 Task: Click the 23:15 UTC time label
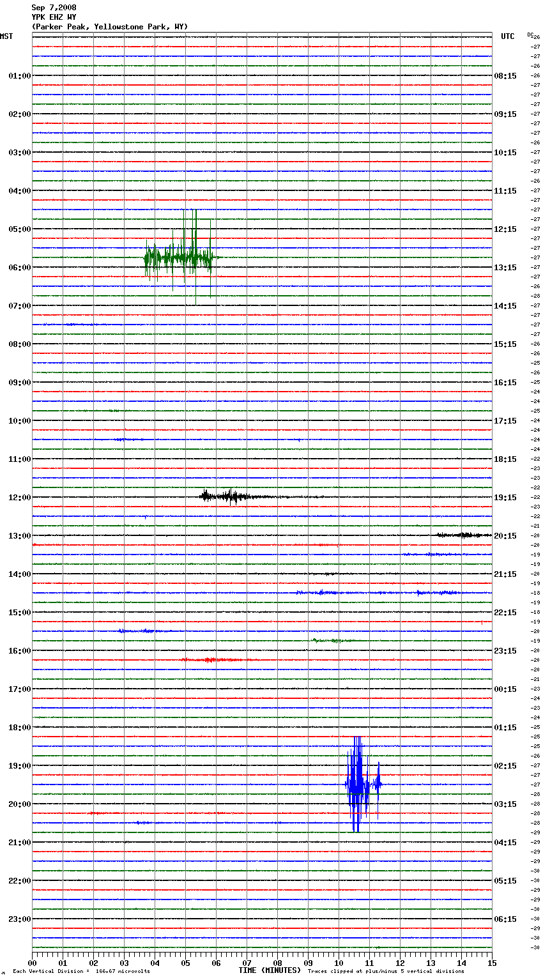pyautogui.click(x=505, y=651)
